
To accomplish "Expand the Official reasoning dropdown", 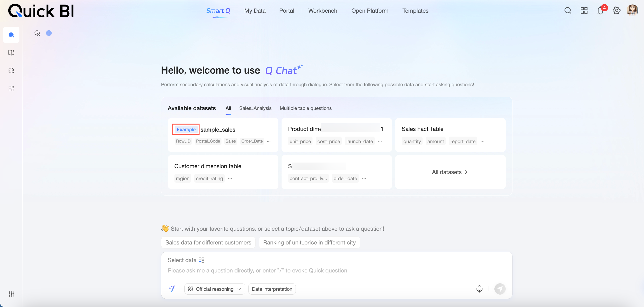I will pyautogui.click(x=214, y=289).
